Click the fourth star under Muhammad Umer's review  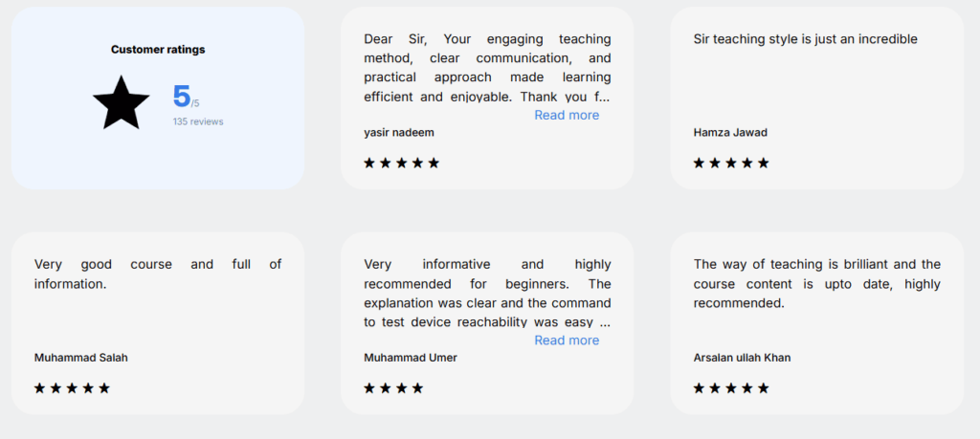coord(417,388)
